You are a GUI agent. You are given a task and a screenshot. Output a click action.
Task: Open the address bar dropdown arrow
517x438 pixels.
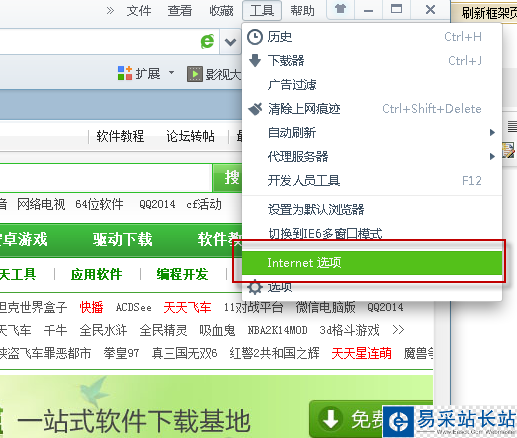[x=230, y=42]
